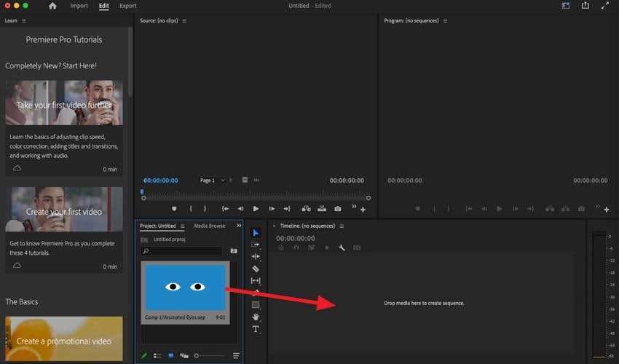
Task: Open Timeline display settings wrench
Action: [342, 248]
